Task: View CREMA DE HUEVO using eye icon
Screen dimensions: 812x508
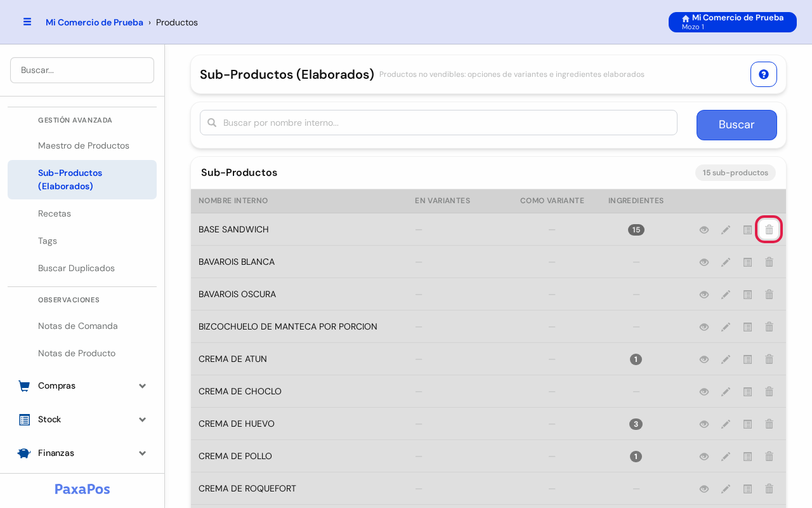Action: point(704,424)
